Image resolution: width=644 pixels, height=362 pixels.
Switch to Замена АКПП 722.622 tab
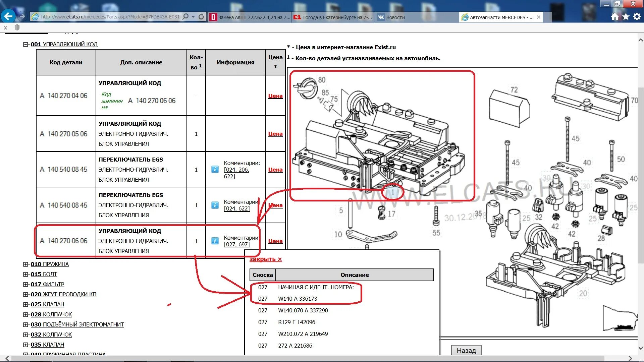[x=250, y=17]
